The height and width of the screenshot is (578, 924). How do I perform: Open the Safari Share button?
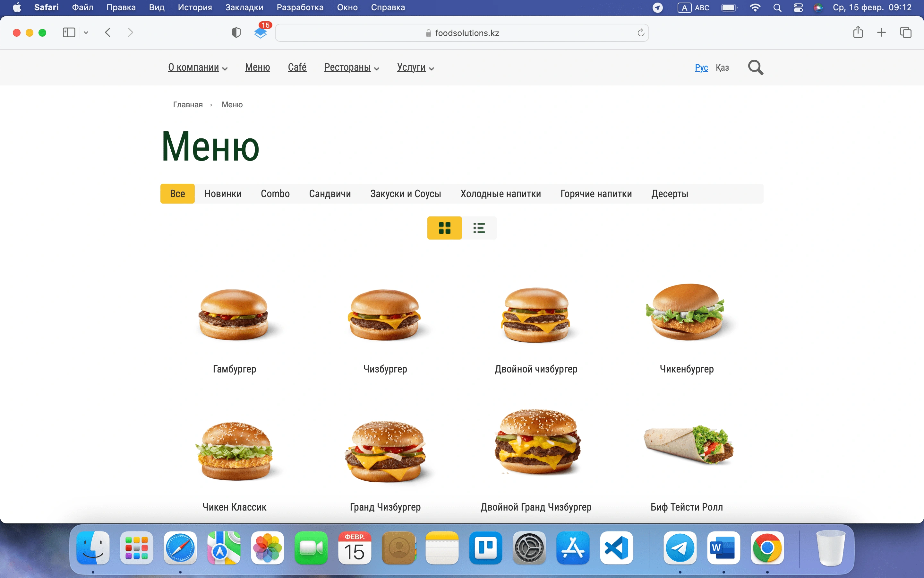(858, 32)
